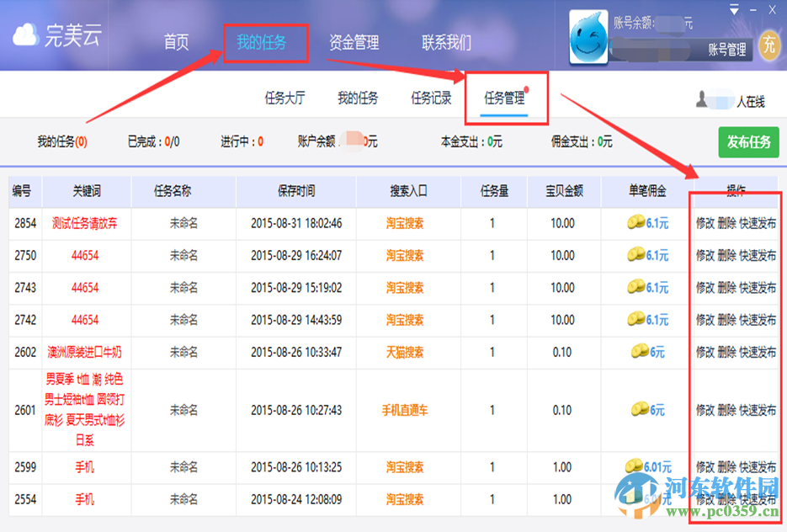Open the 资金管理 section
The height and width of the screenshot is (532, 787).
354,40
